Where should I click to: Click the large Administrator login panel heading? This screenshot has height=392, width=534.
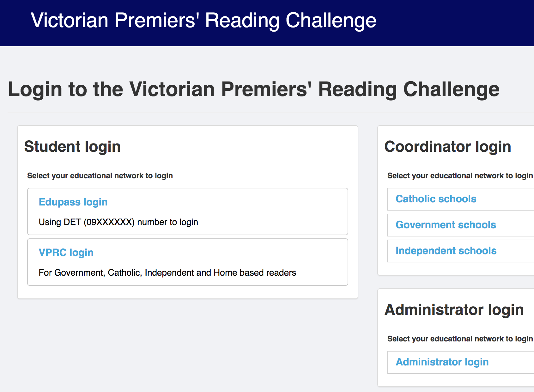(454, 310)
